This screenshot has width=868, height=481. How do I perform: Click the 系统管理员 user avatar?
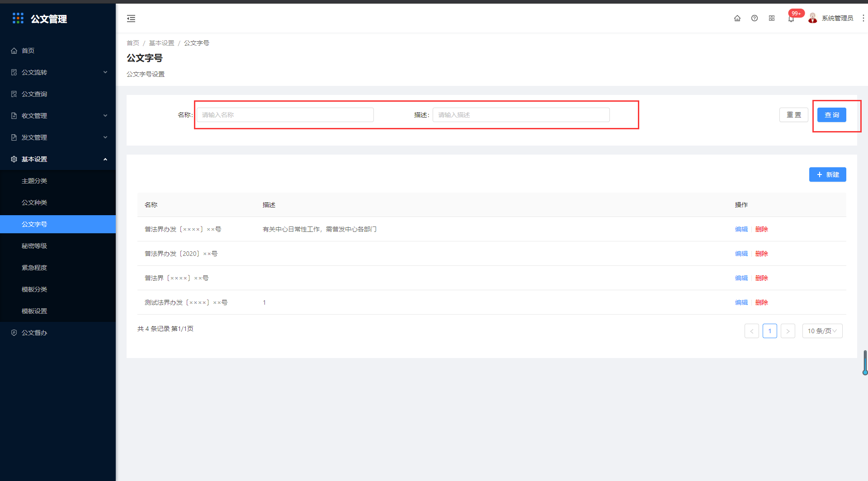pyautogui.click(x=813, y=18)
